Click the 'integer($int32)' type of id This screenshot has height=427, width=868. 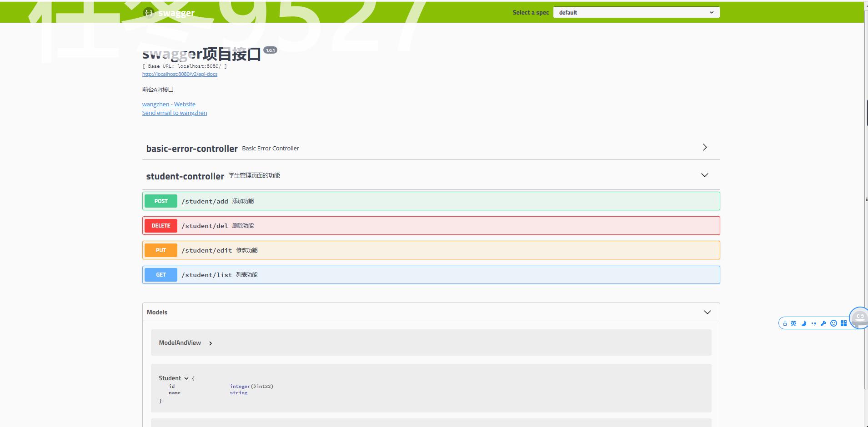click(x=251, y=386)
